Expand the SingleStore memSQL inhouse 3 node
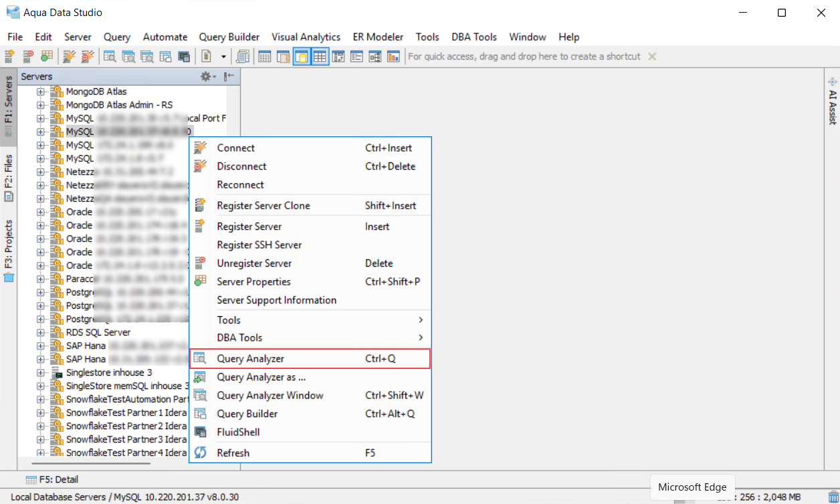Viewport: 840px width, 504px height. click(x=41, y=386)
